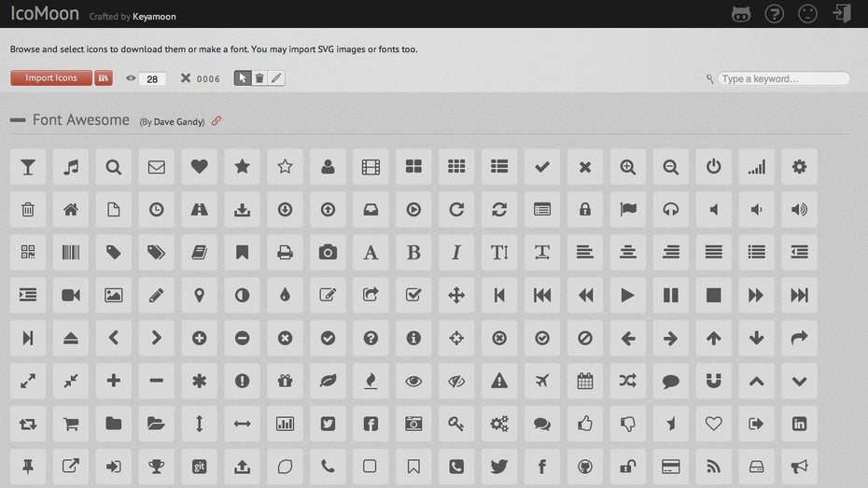Select the barcode icon
This screenshot has height=488, width=868.
pyautogui.click(x=71, y=252)
